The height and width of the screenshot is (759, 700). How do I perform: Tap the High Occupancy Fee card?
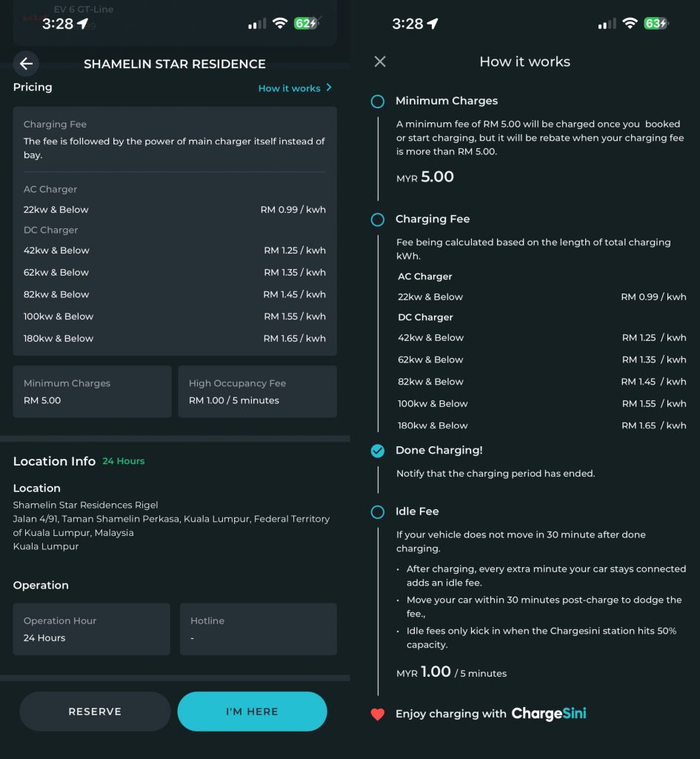[257, 391]
